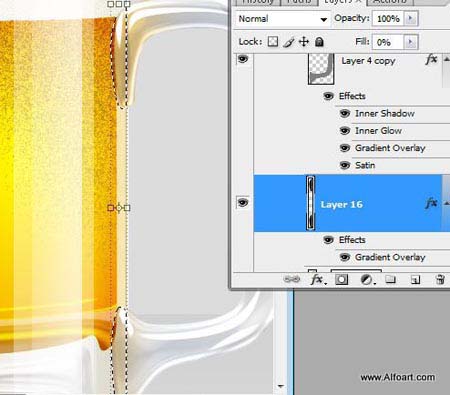Enable lock image pixels brush icon
Screen dimensions: 450x395
tap(289, 42)
